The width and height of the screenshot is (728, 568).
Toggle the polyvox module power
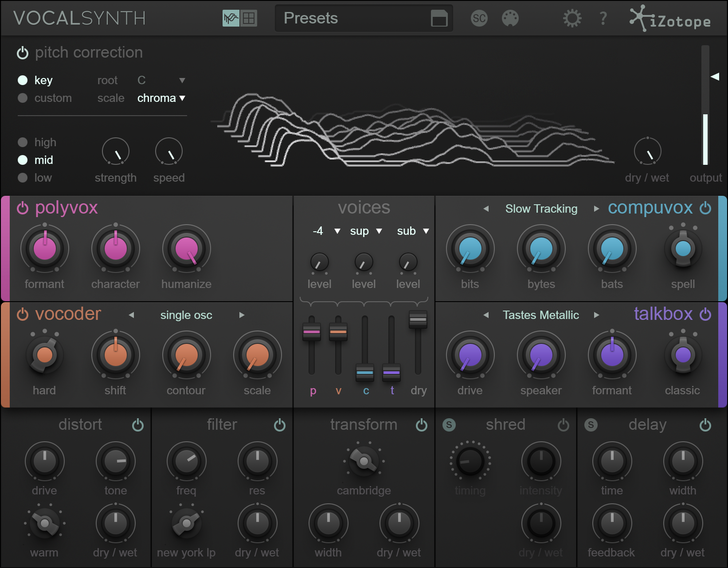(x=23, y=208)
